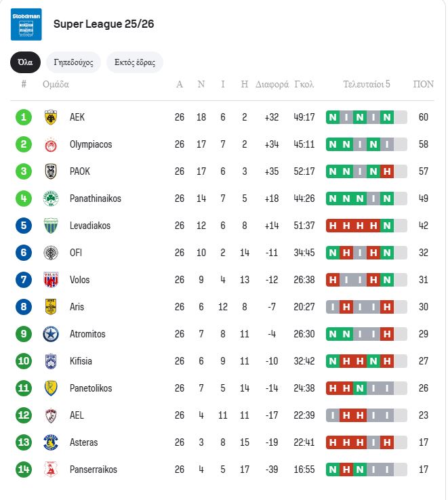This screenshot has height=500, width=448.
Task: Click the position 14 rank badge
Action: (x=24, y=470)
